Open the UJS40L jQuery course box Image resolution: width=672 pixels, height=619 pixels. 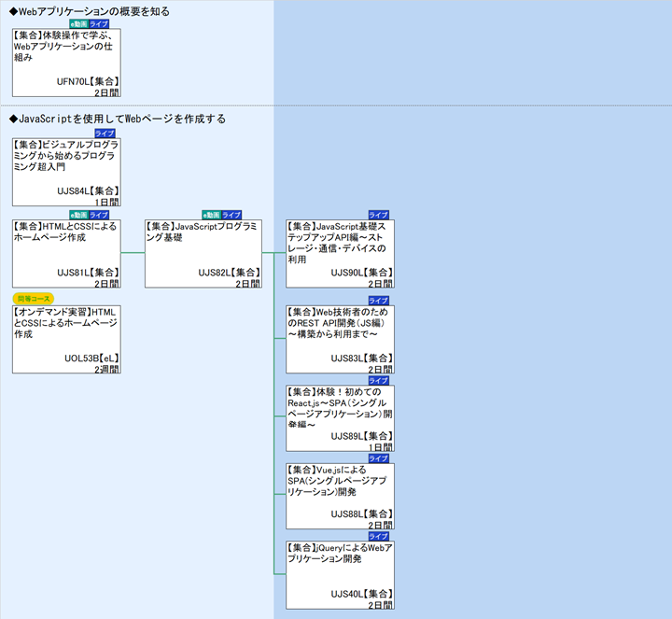[341, 575]
